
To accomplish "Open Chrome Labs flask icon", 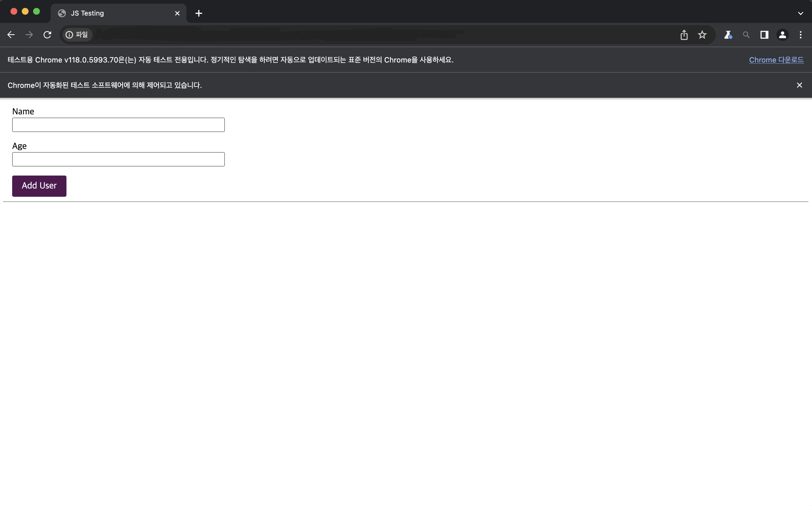I will click(x=728, y=35).
